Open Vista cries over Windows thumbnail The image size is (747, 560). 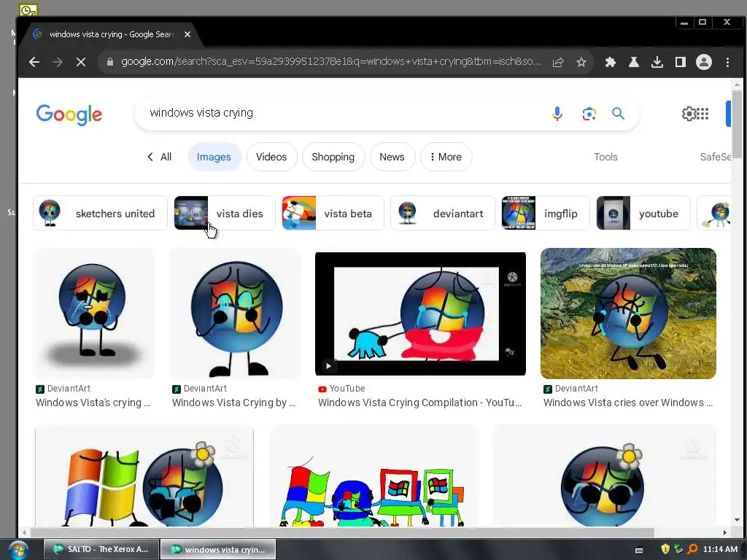pyautogui.click(x=628, y=314)
